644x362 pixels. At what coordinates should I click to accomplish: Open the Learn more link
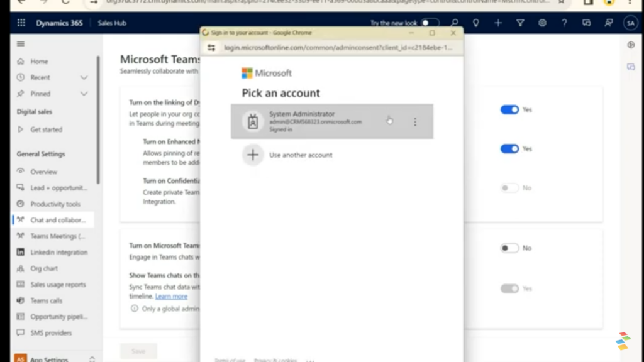tap(170, 296)
